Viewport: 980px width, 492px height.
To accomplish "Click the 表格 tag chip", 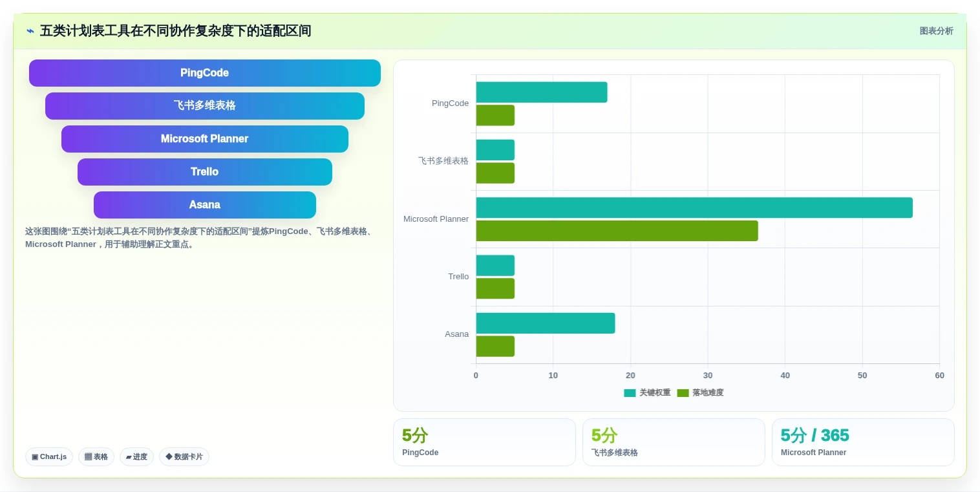I will (x=96, y=456).
